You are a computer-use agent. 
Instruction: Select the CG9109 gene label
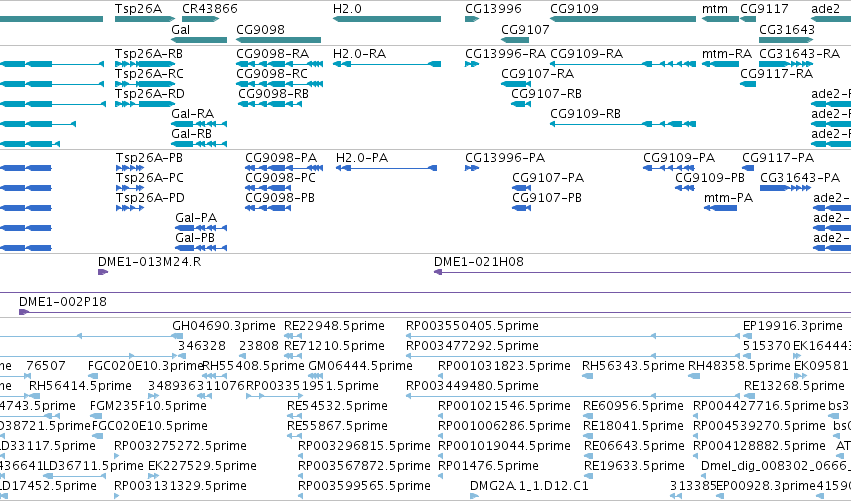point(574,9)
